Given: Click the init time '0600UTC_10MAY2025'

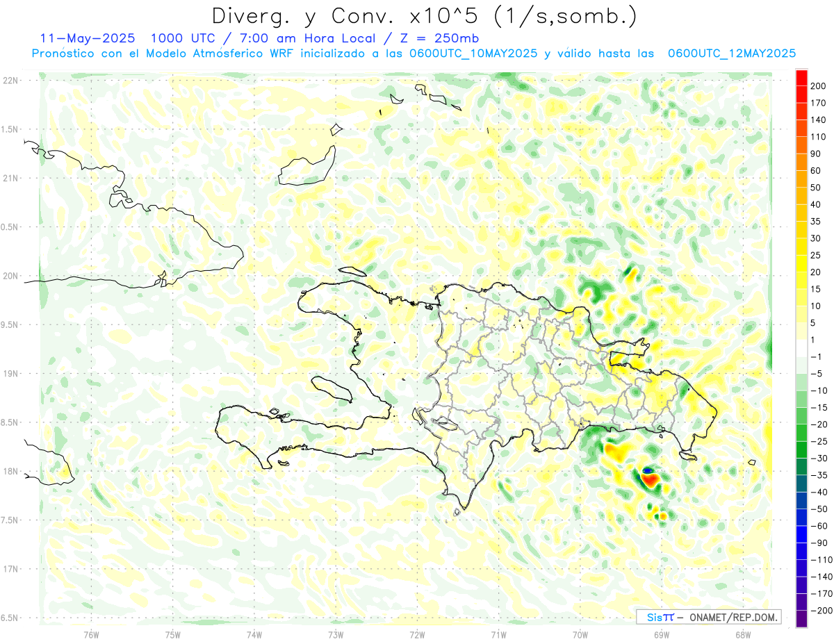Looking at the screenshot, I should point(474,53).
